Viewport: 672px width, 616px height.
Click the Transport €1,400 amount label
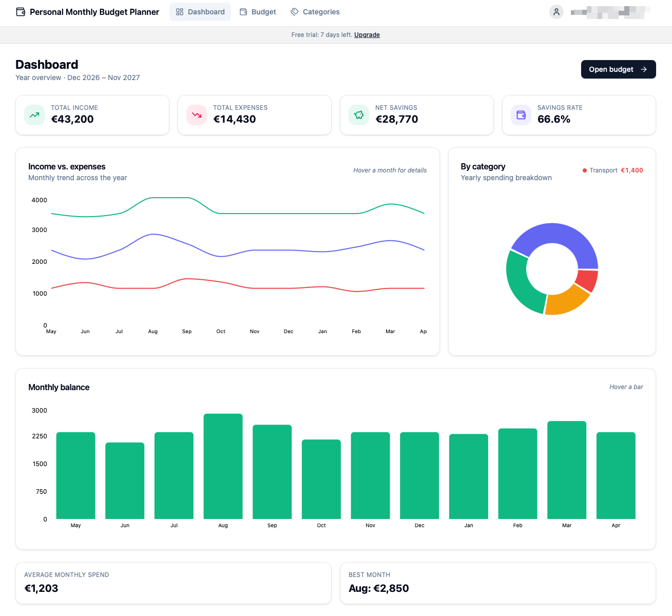click(632, 170)
